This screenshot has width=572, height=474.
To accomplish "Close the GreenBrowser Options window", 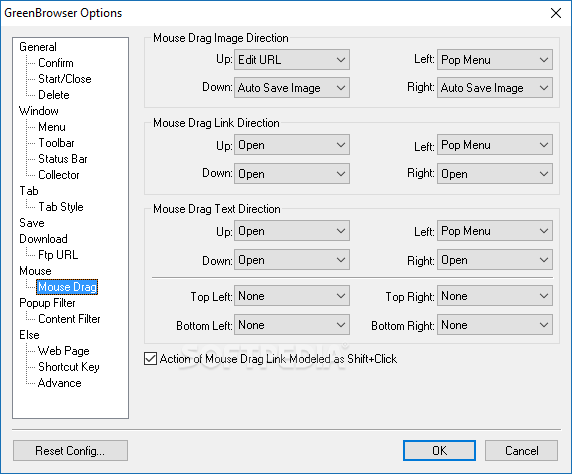I will coord(556,13).
